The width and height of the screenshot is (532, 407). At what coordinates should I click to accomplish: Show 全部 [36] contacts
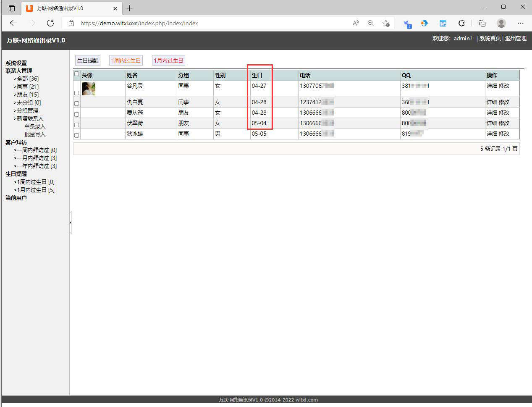click(26, 79)
